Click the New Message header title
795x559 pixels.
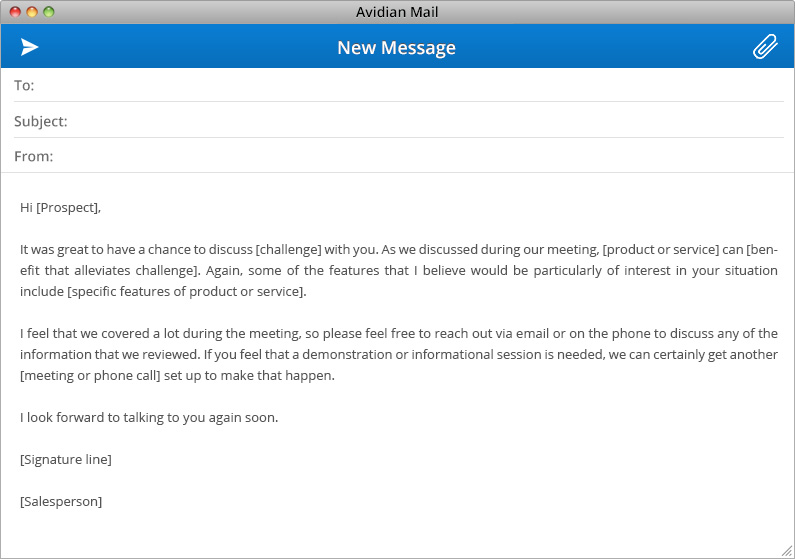coord(396,48)
